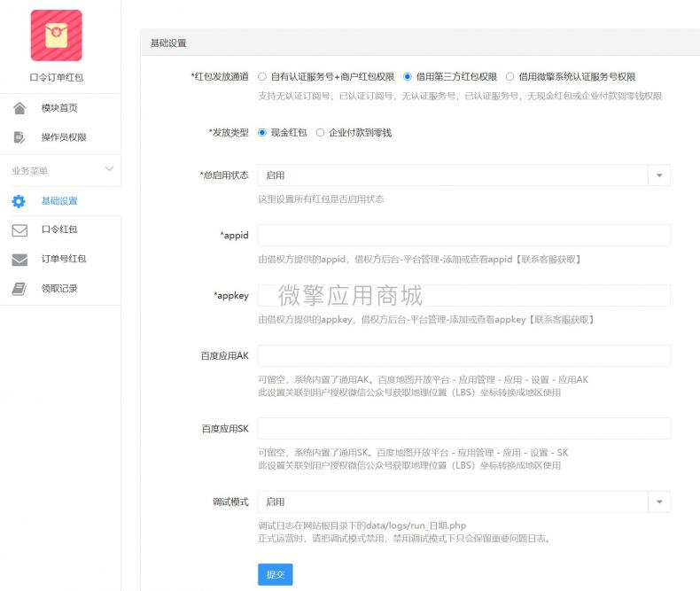Image resolution: width=700 pixels, height=591 pixels.
Task: Click the gear icon beside 基础设置
Action: (19, 201)
